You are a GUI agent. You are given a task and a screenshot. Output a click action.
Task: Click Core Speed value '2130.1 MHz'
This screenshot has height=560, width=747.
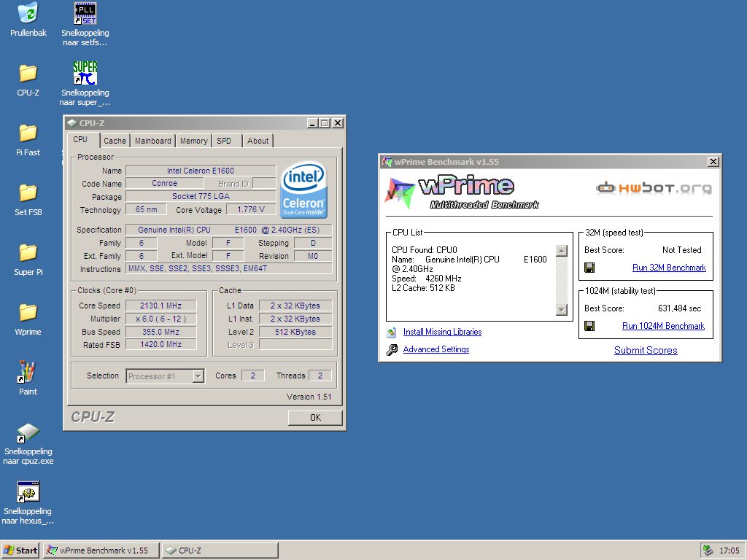pos(161,306)
